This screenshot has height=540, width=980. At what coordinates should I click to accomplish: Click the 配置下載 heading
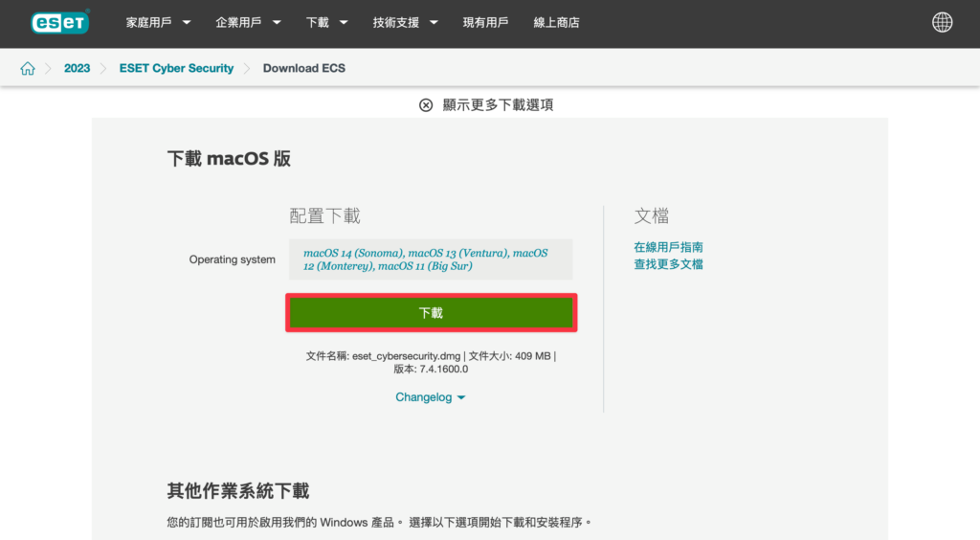point(324,215)
